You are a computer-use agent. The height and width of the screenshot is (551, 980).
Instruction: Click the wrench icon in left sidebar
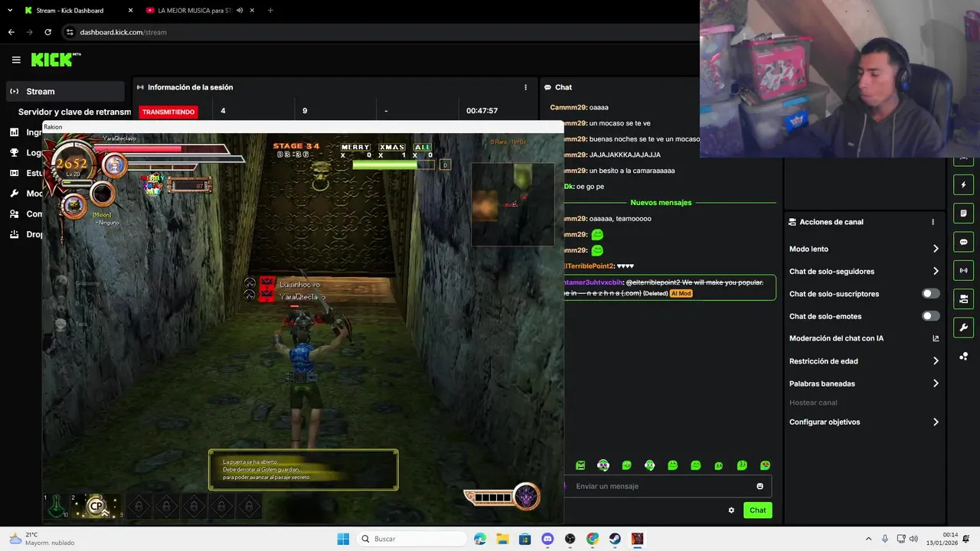tap(14, 194)
